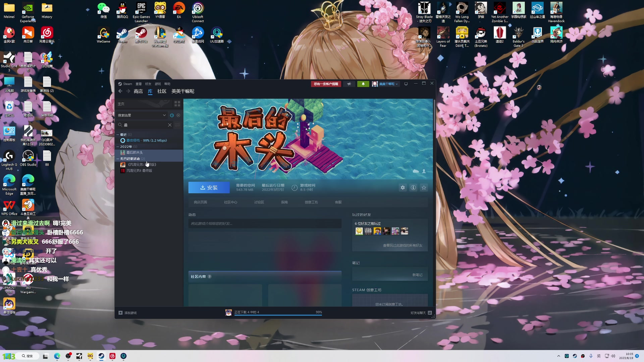Select 四海兄弟II 最终版 in list
The width and height of the screenshot is (644, 362).
tap(150, 171)
